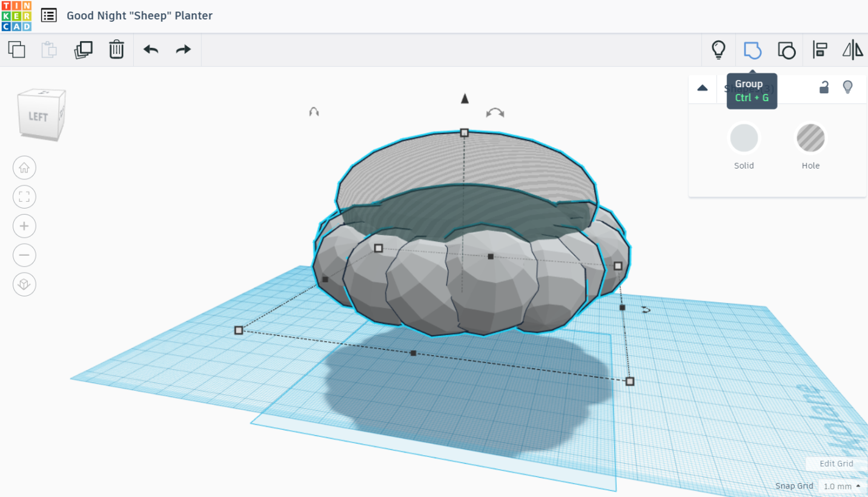Click the front-left corner resize handle
868x497 pixels.
click(239, 330)
